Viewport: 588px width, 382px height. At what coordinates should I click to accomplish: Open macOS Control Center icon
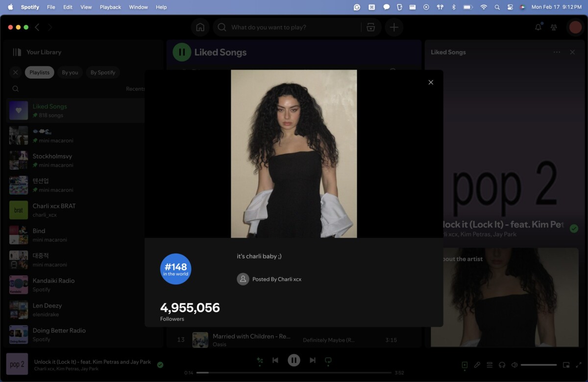pyautogui.click(x=510, y=7)
